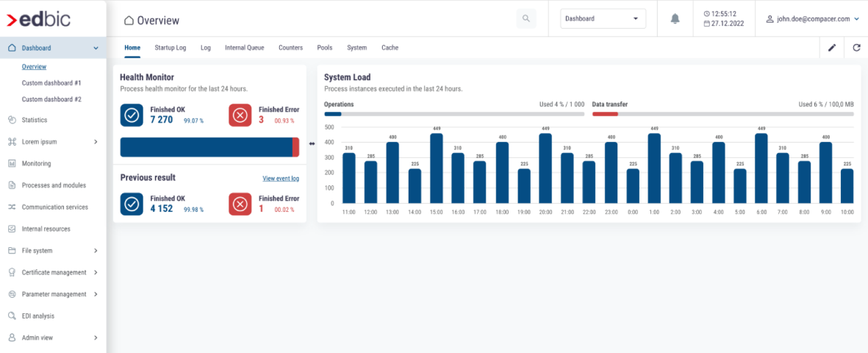The width and height of the screenshot is (868, 353).
Task: Click the Health Monitor blue progress bar
Action: coord(206,147)
